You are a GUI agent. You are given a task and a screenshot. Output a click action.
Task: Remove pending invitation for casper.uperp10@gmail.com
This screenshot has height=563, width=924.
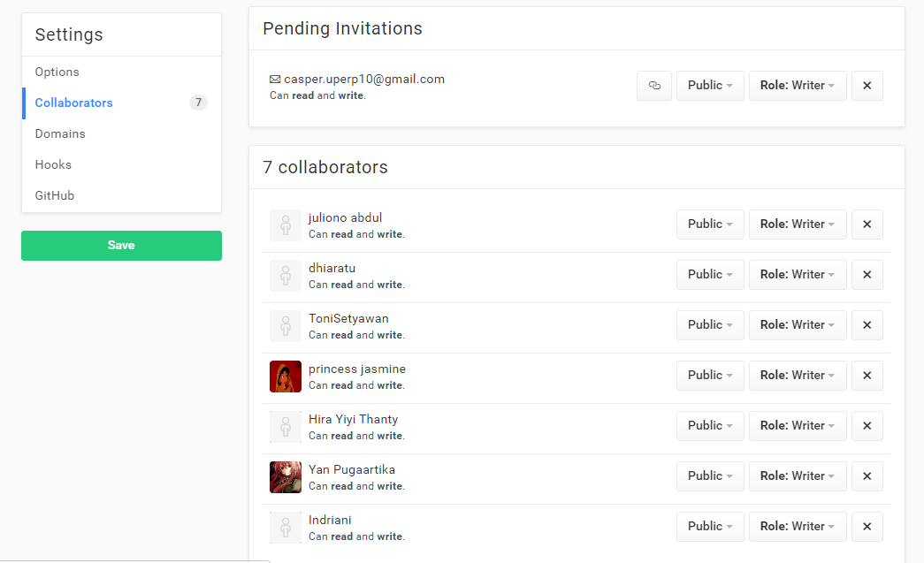867,86
